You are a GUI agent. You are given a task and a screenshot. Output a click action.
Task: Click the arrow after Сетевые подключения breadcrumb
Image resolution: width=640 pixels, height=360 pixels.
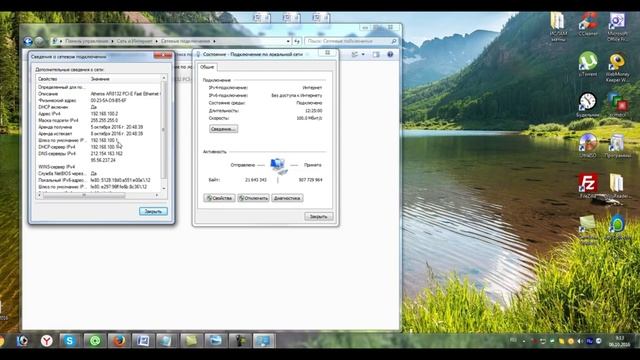click(214, 41)
